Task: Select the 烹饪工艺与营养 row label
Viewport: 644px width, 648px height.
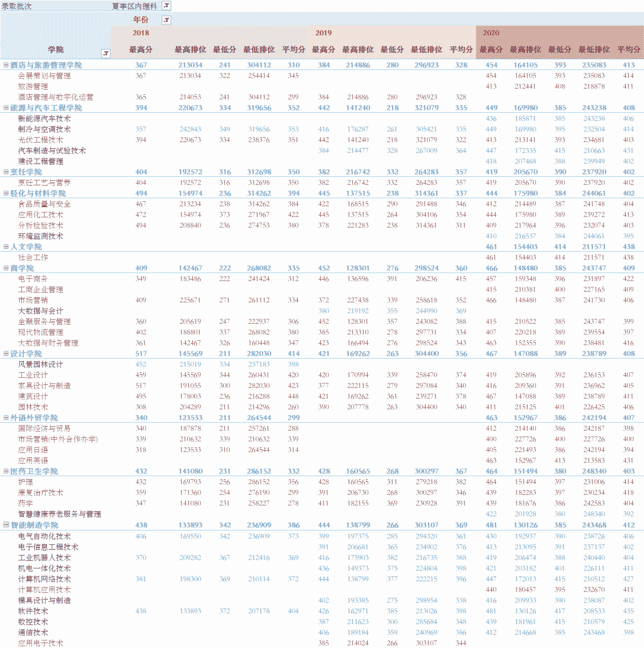Action: point(44,183)
